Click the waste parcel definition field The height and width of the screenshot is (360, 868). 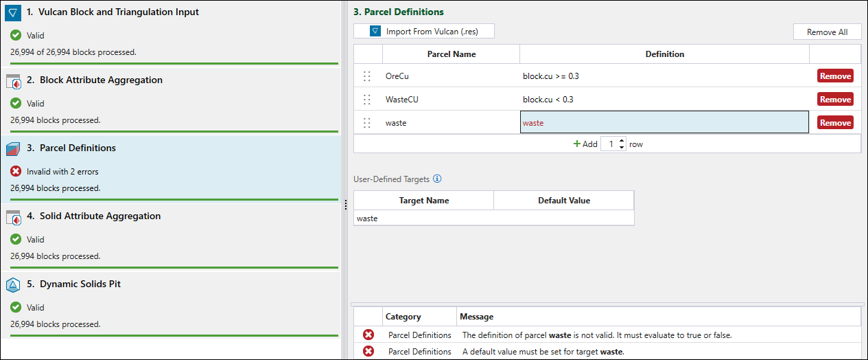(664, 123)
